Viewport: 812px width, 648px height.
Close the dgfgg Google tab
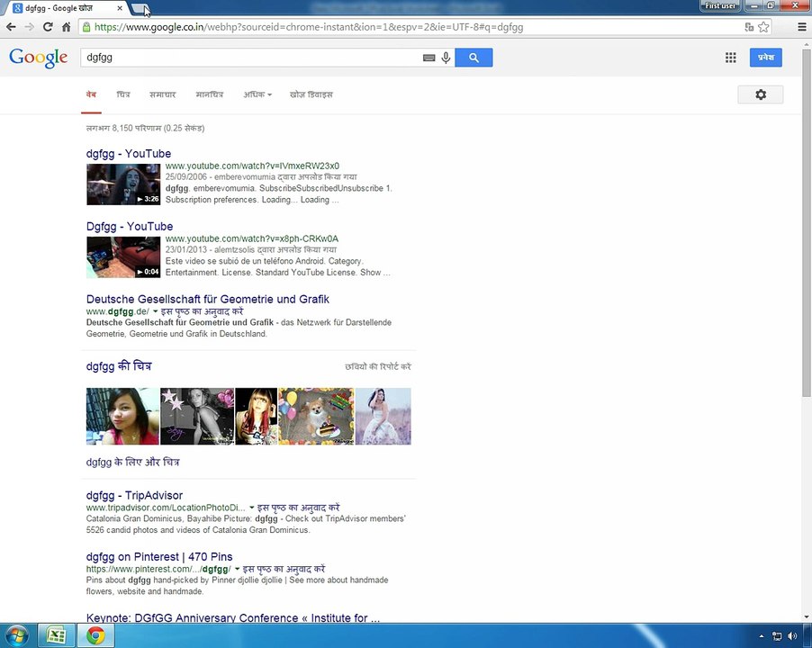click(x=120, y=8)
